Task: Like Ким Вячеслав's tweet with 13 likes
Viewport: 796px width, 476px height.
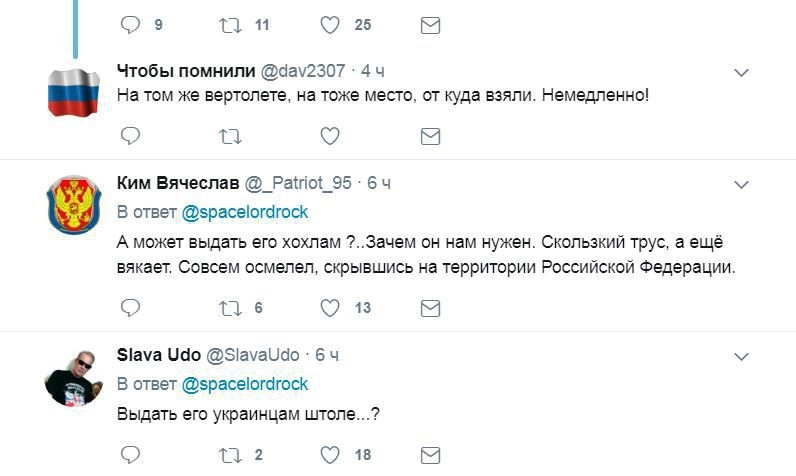Action: point(333,308)
